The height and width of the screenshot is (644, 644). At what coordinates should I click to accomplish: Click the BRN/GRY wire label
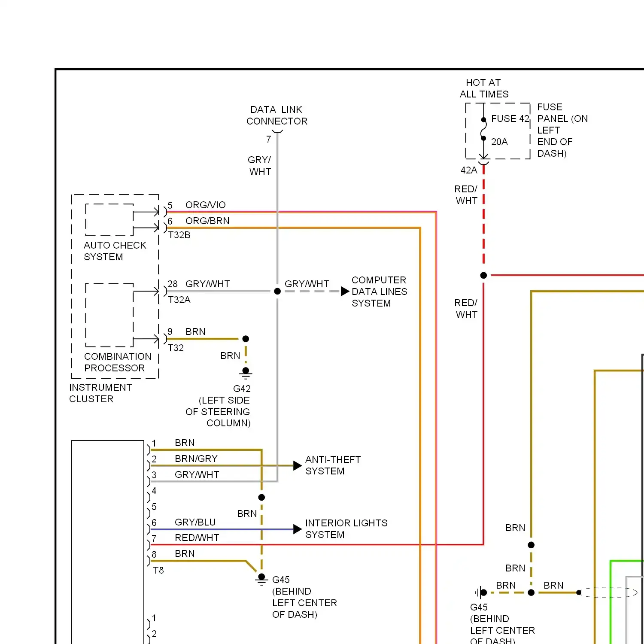(x=196, y=459)
